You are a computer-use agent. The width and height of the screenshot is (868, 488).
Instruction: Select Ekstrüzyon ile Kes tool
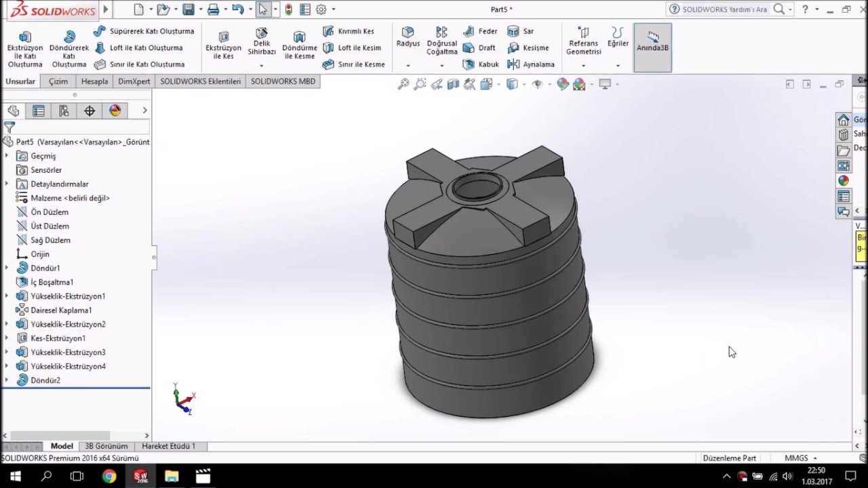click(223, 45)
